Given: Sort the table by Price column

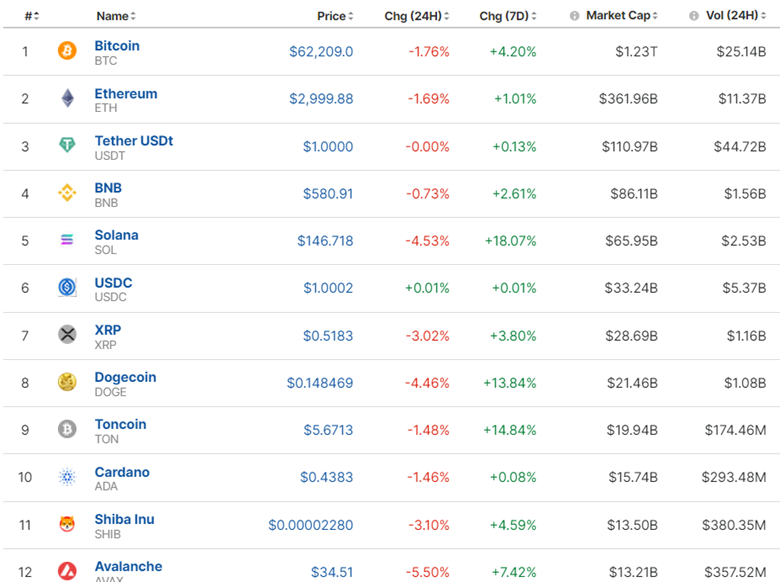Looking at the screenshot, I should click(334, 16).
